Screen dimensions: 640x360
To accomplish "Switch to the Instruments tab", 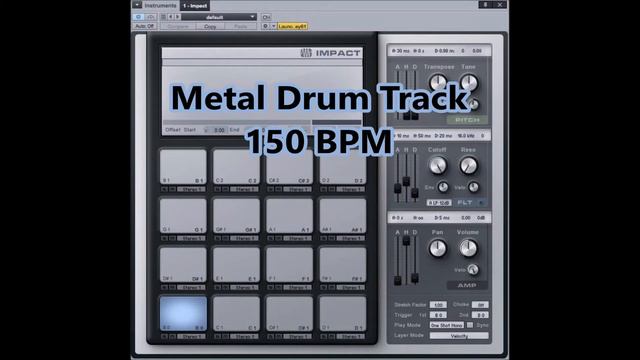I will [160, 5].
